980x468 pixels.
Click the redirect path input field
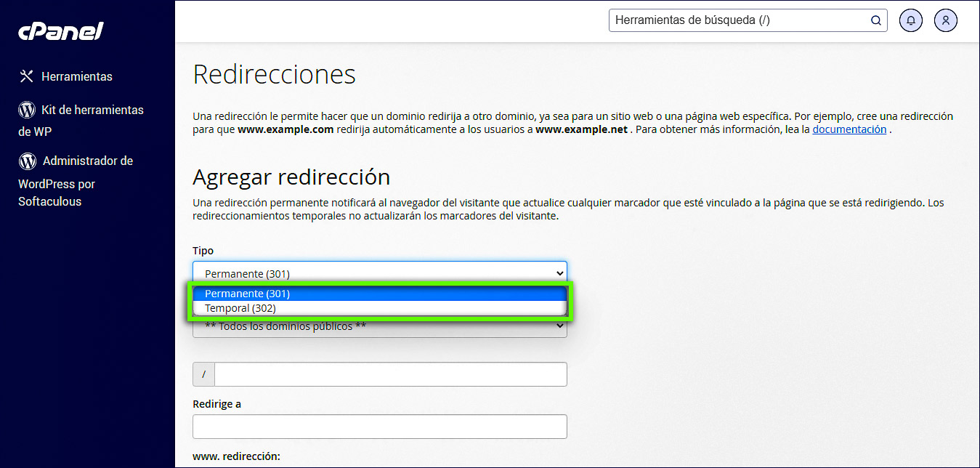390,374
